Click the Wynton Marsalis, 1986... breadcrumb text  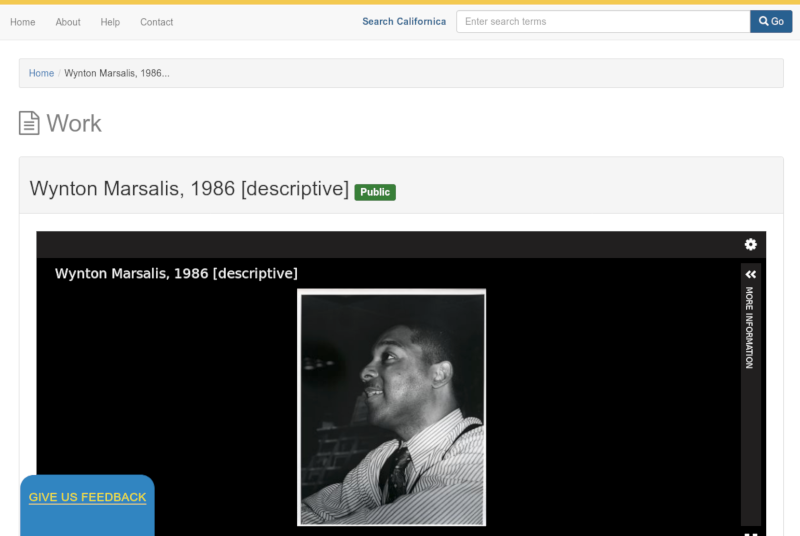pyautogui.click(x=117, y=73)
